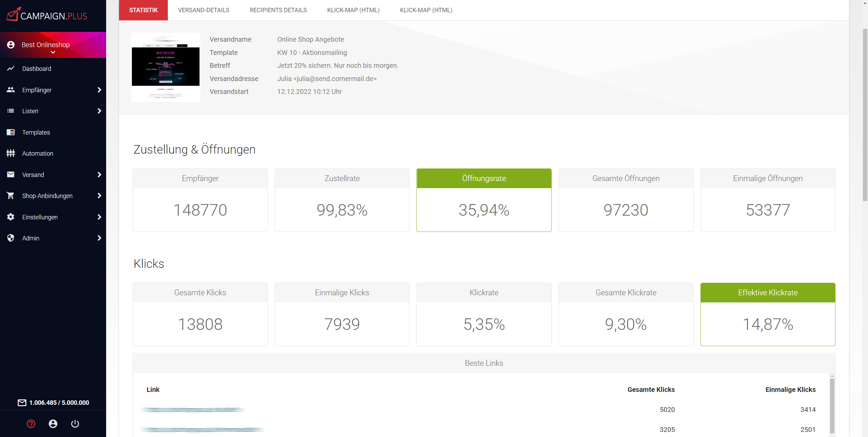The image size is (868, 437).
Task: Select the Empfänger card value 148770
Action: pyautogui.click(x=200, y=210)
